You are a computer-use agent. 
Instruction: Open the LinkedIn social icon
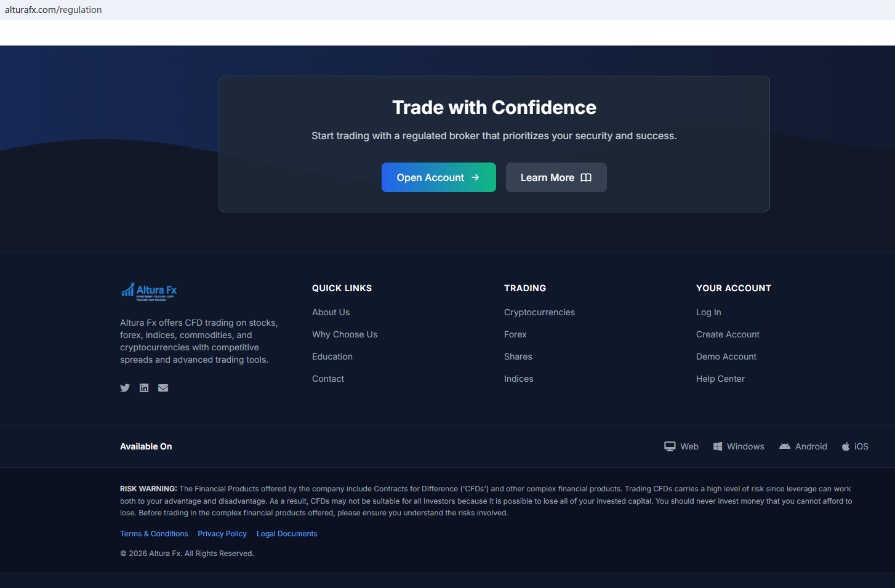144,388
